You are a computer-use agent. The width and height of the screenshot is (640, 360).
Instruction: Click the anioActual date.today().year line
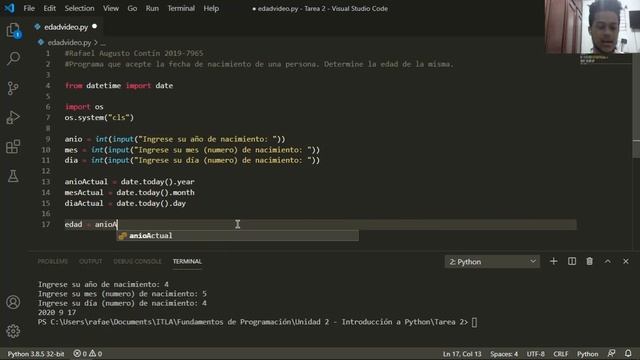click(129, 182)
